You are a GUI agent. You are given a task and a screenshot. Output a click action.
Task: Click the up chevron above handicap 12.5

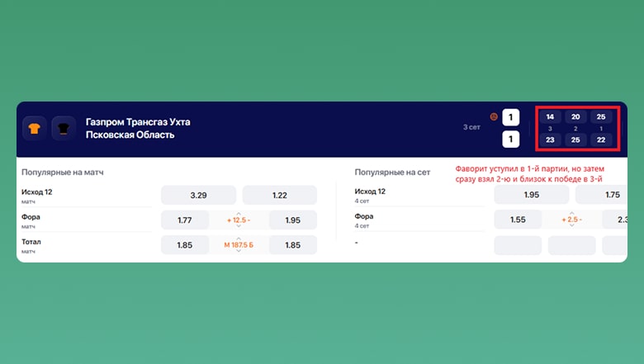[239, 212]
